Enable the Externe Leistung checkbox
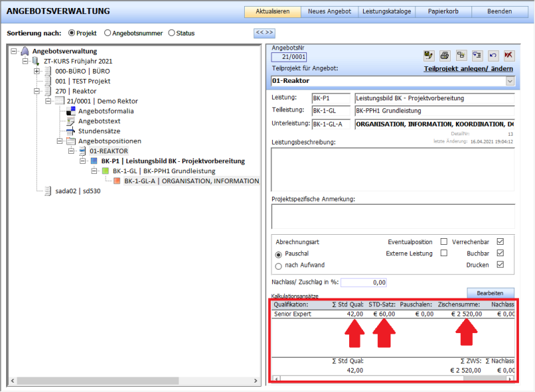 tap(444, 253)
